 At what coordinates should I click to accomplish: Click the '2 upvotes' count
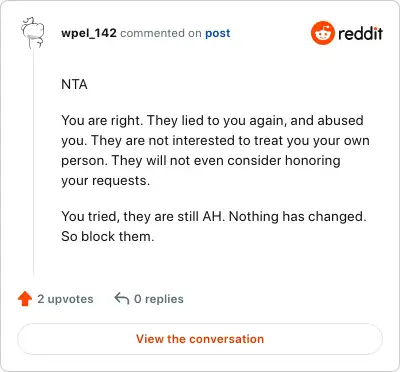pyautogui.click(x=65, y=299)
